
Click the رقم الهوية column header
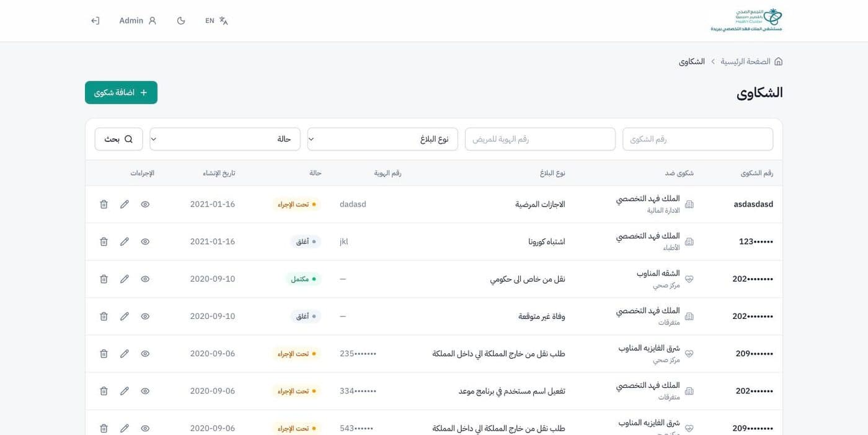point(387,173)
